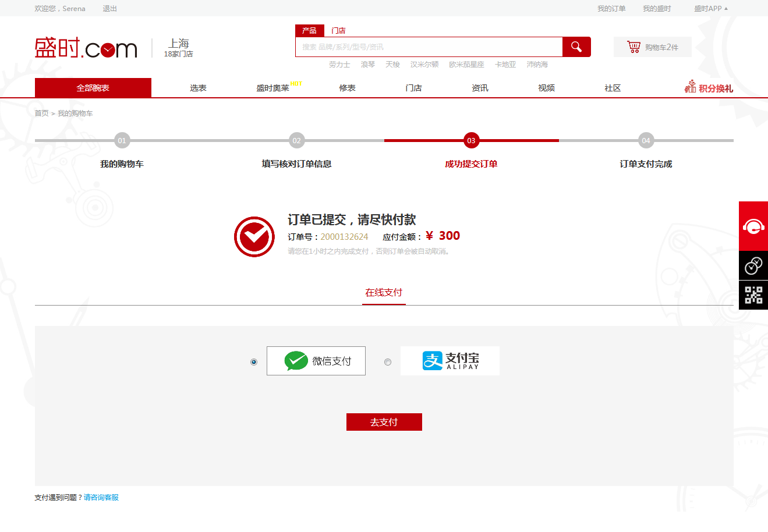768x532 pixels.
Task: Click the 去支付 button
Action: pyautogui.click(x=384, y=422)
